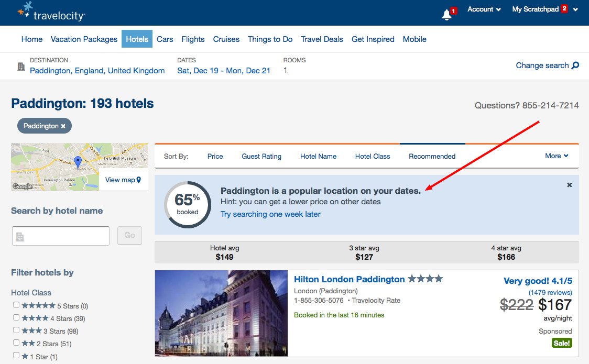This screenshot has height=364, width=589.
Task: Click the Change search link
Action: tap(542, 65)
